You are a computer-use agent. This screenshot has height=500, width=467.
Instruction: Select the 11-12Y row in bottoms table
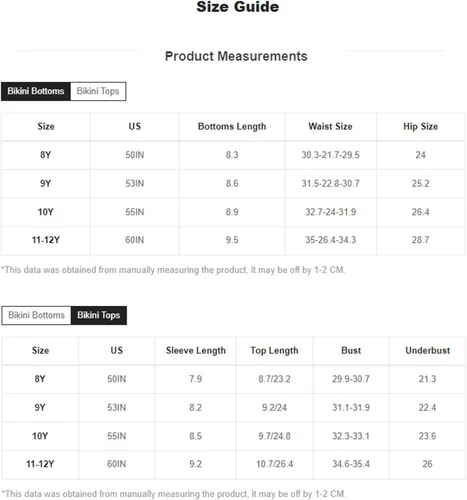click(x=233, y=240)
